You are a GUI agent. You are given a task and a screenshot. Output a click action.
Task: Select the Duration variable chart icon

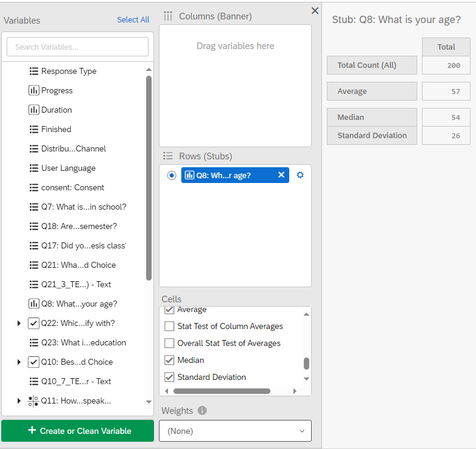(x=34, y=110)
